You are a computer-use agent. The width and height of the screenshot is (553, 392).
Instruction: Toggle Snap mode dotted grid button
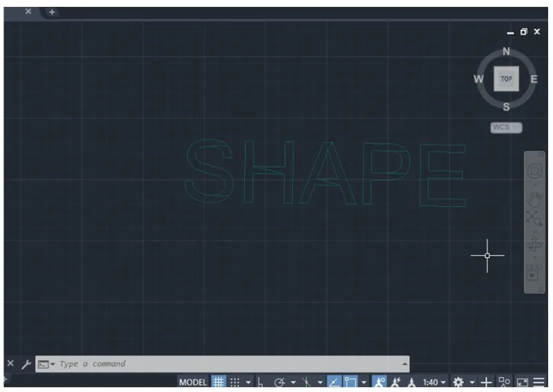click(x=235, y=382)
